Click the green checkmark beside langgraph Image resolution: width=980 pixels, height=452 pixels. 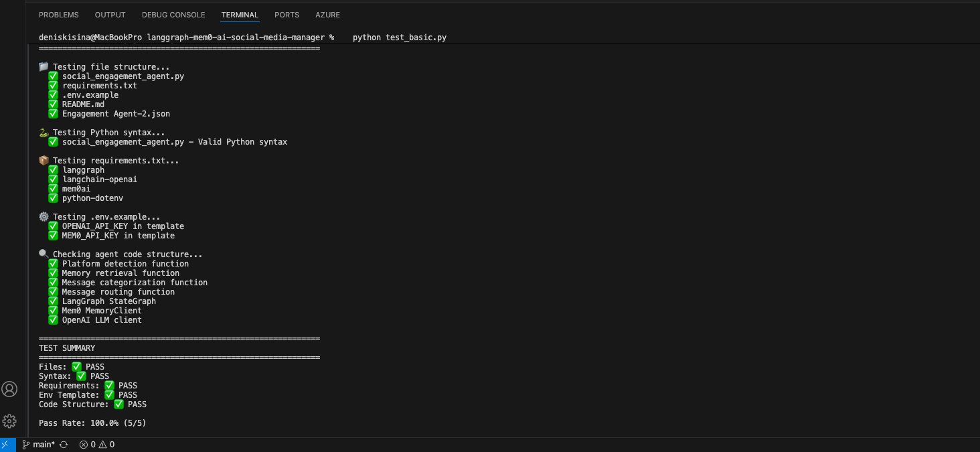pos(53,169)
